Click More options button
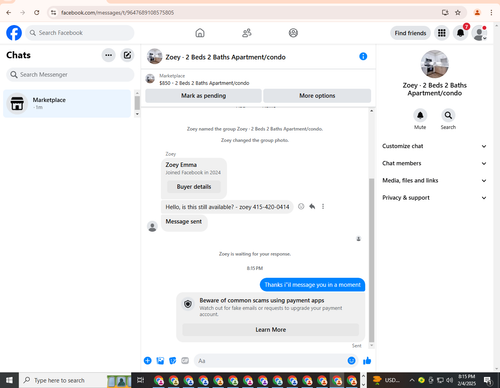The image size is (500, 388). coord(317,96)
